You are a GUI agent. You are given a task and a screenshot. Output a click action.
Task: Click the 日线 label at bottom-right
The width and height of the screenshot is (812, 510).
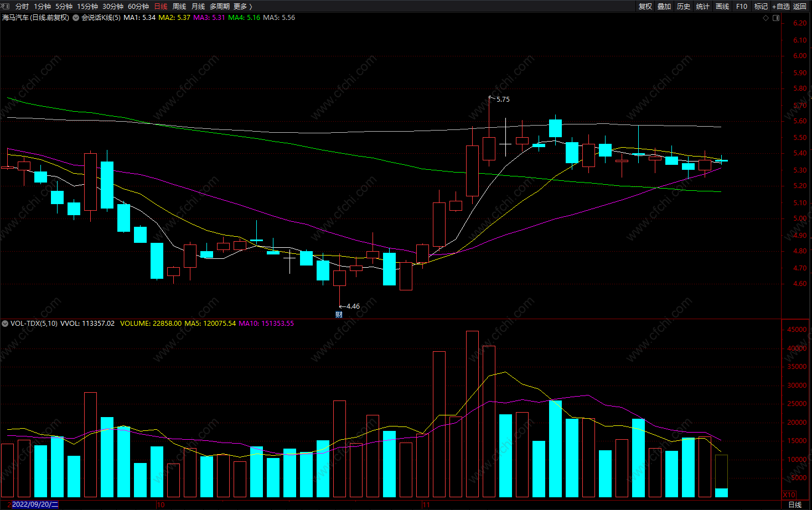coord(795,505)
